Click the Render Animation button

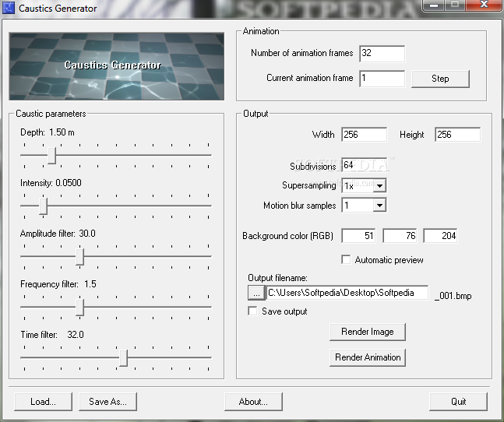pos(368,357)
